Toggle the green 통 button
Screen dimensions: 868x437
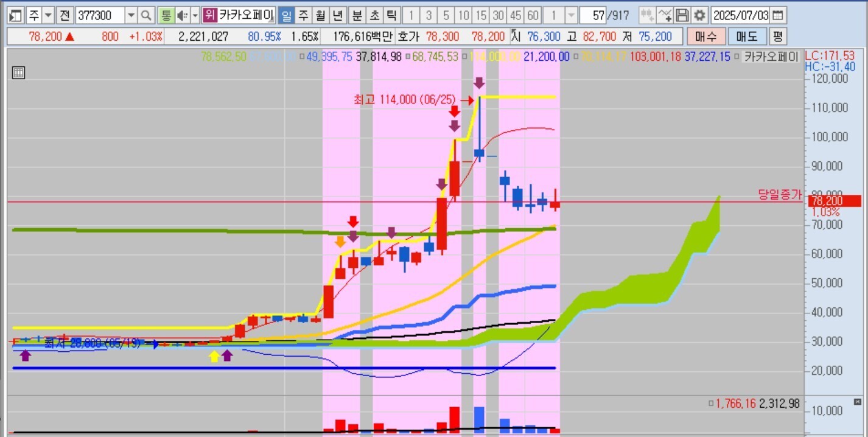tap(165, 15)
